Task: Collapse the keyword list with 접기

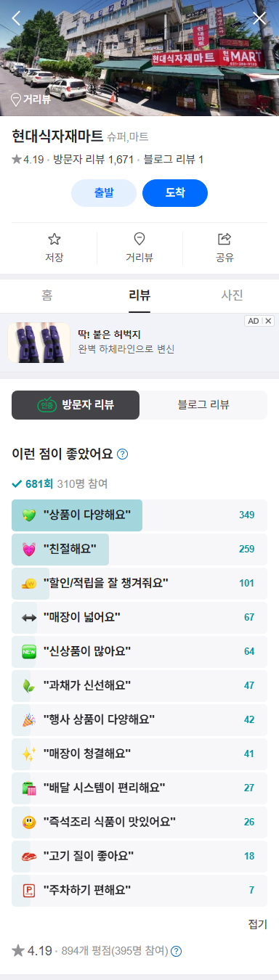Action: [258, 924]
